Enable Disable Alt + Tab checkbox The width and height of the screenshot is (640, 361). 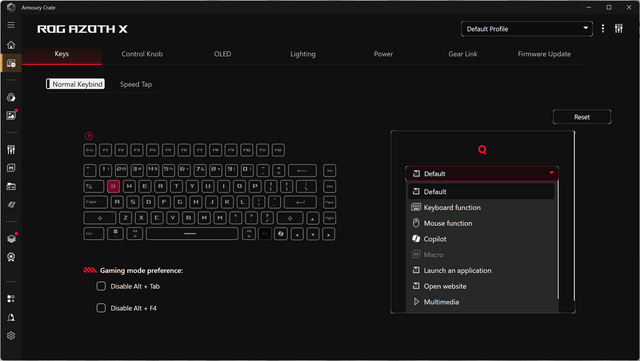point(101,286)
